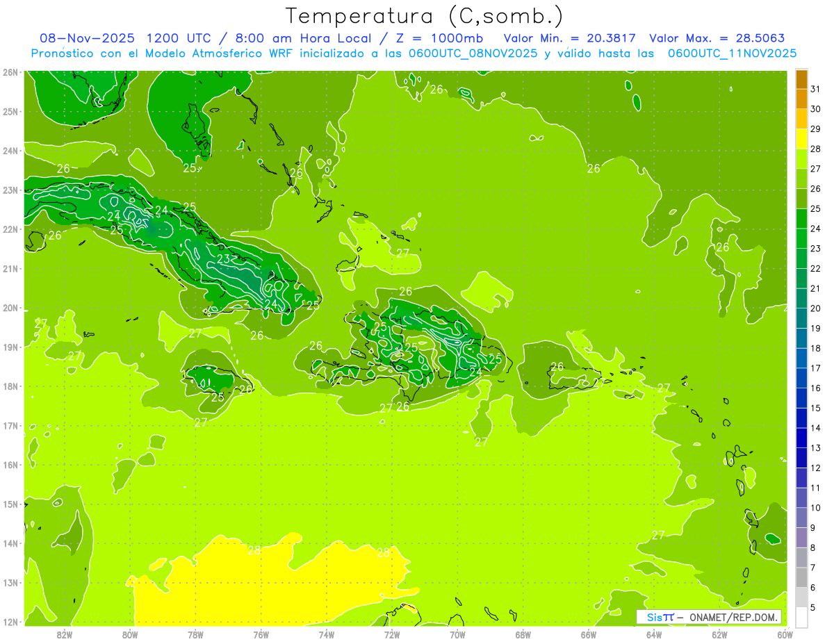This screenshot has height=644, width=834.
Task: Click the color bar label '10'
Action: (816, 508)
